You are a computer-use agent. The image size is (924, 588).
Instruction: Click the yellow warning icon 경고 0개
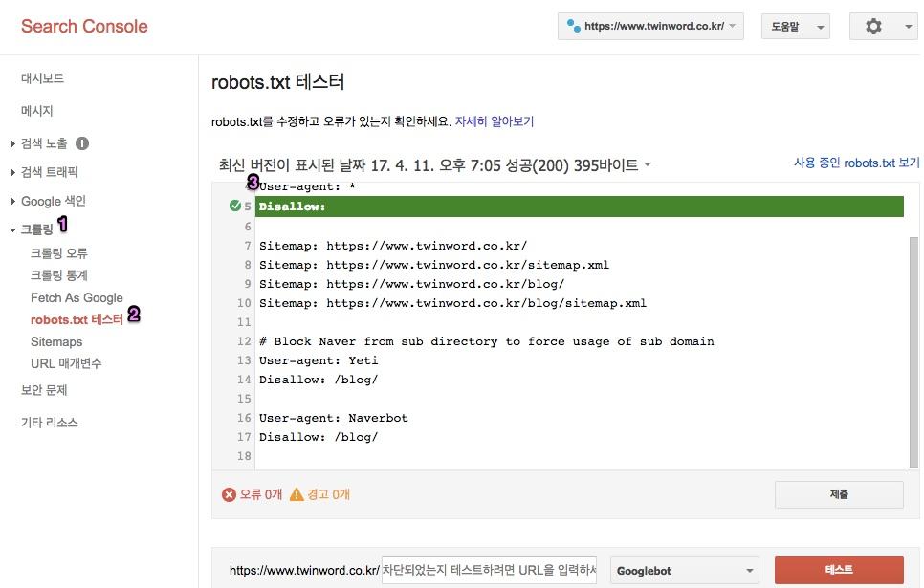click(x=297, y=493)
